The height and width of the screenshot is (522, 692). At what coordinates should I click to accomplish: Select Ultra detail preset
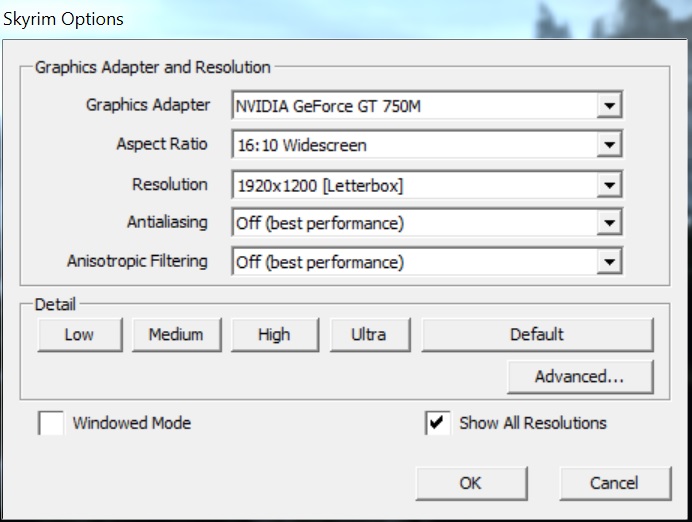pyautogui.click(x=370, y=334)
